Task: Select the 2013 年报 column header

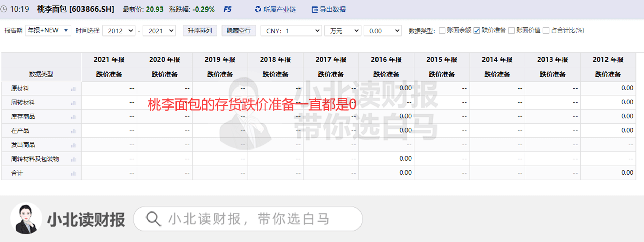Action: 553,60
